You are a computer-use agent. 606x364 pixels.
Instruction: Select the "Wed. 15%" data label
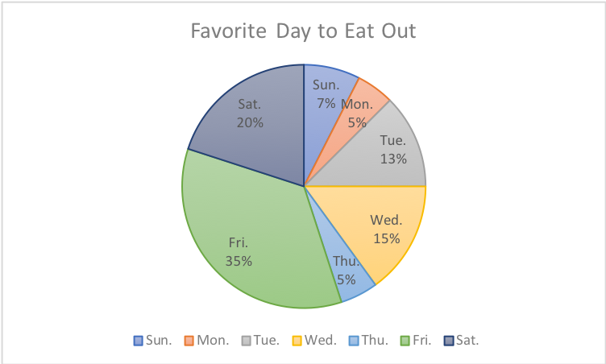point(387,229)
